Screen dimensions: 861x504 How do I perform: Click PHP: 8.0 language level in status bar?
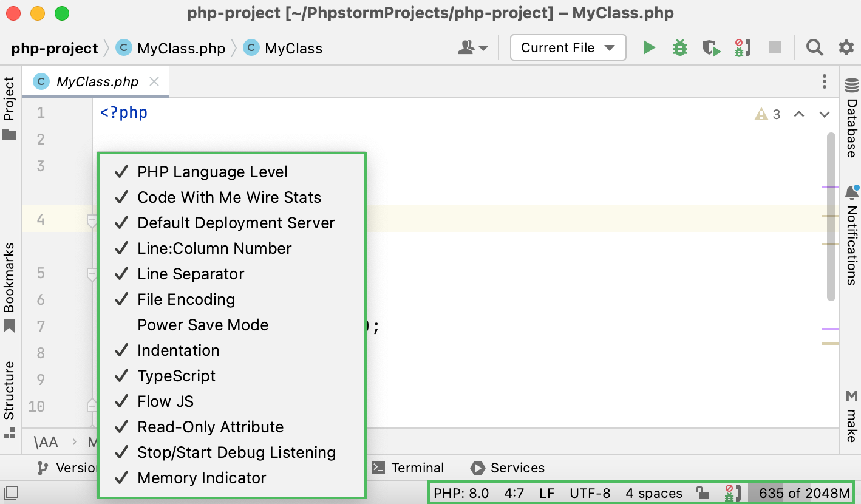coord(461,493)
